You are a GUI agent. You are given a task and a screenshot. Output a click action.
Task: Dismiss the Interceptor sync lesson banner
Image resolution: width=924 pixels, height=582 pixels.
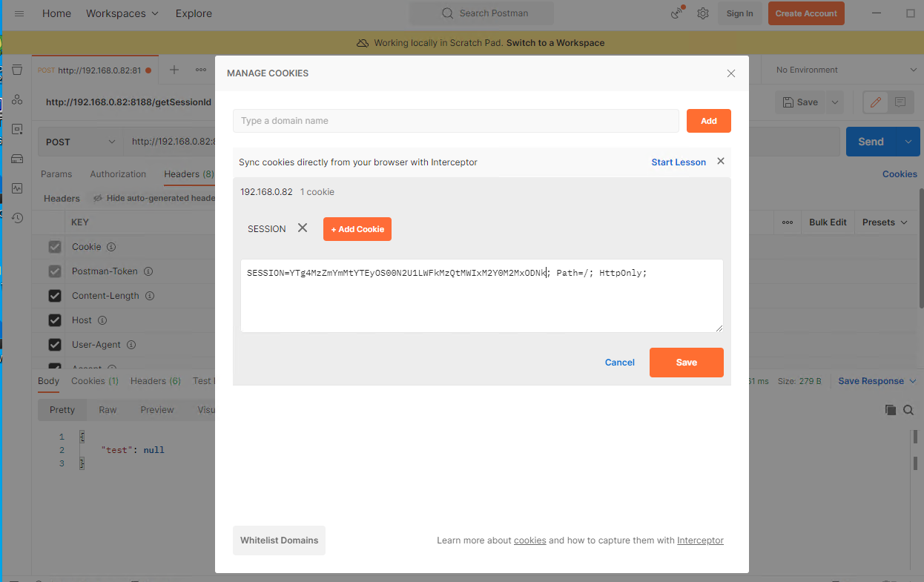tap(720, 161)
